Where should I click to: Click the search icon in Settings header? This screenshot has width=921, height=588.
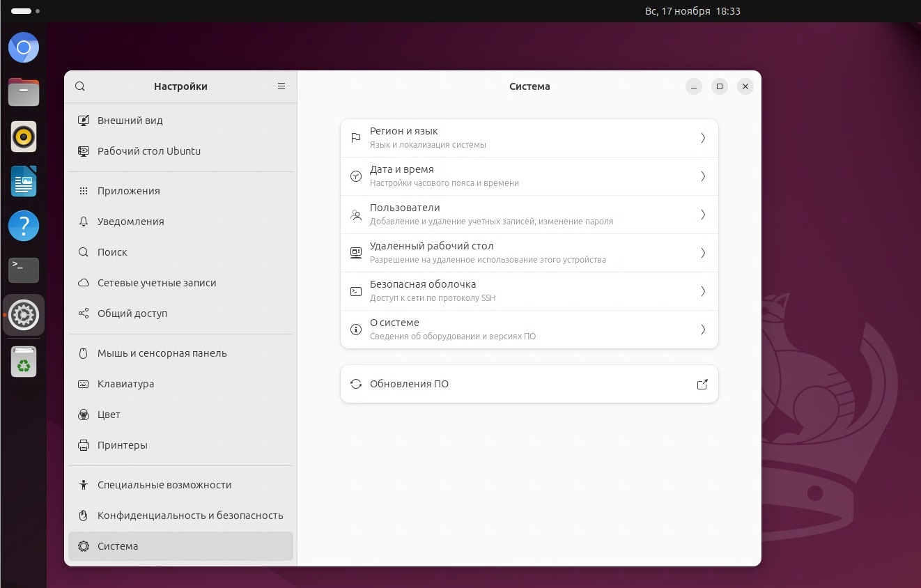click(x=80, y=86)
